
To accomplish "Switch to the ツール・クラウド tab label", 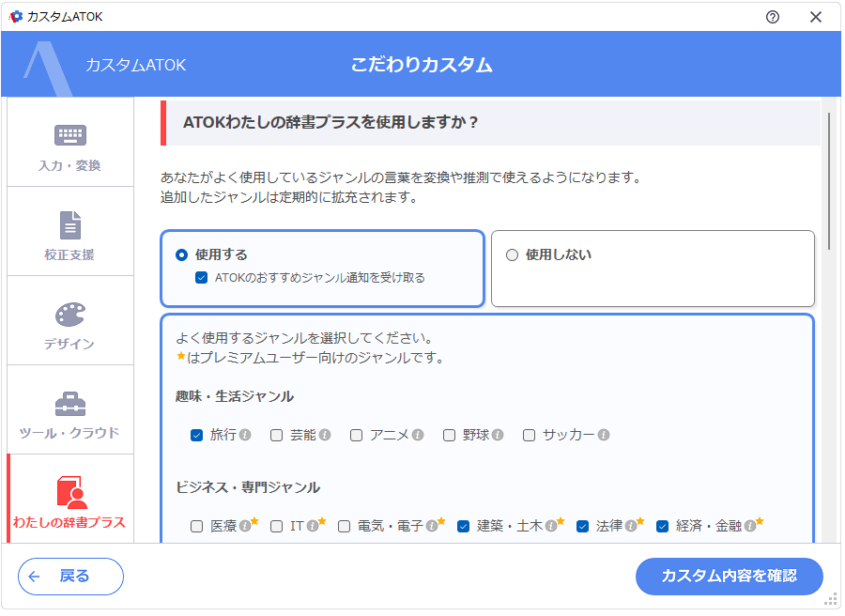I will coord(69,433).
